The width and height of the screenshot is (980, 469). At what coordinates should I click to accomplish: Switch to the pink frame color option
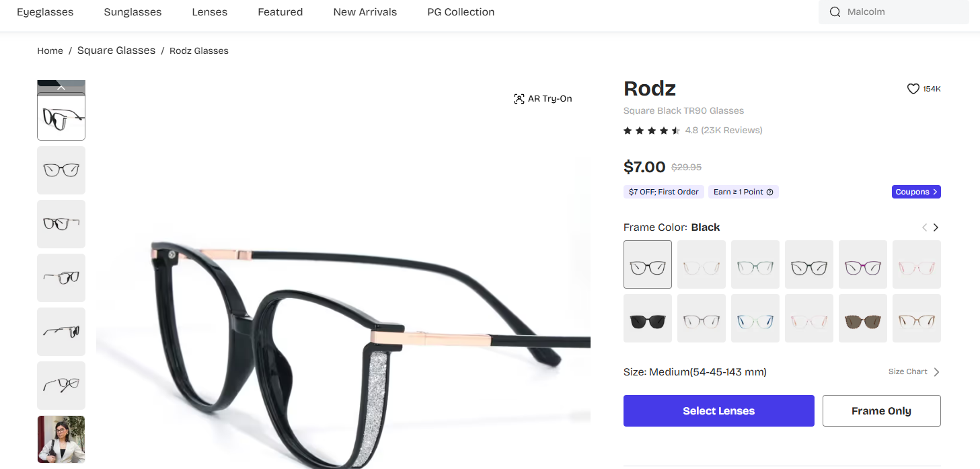pos(917,264)
